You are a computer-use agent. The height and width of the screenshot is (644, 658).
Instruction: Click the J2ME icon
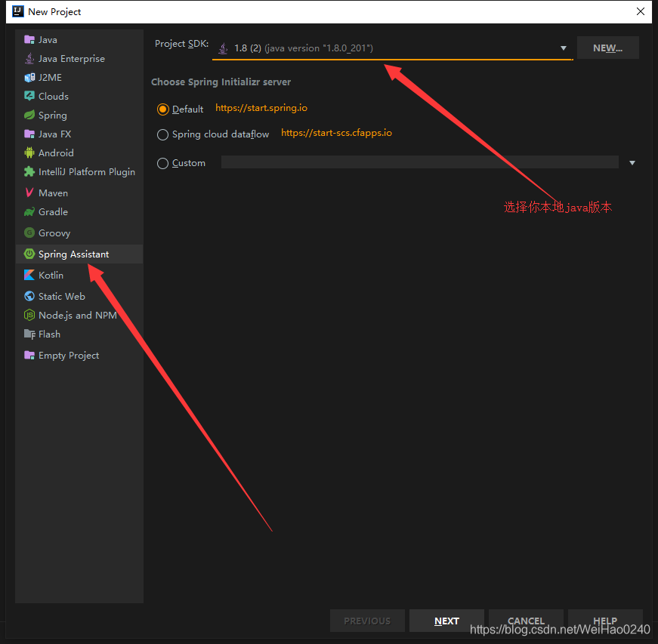pyautogui.click(x=29, y=78)
